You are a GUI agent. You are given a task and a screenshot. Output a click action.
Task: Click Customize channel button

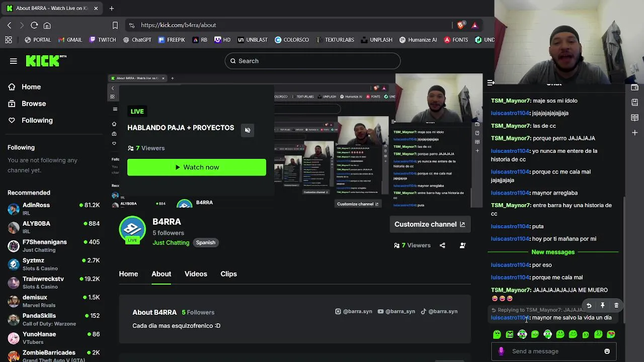430,224
